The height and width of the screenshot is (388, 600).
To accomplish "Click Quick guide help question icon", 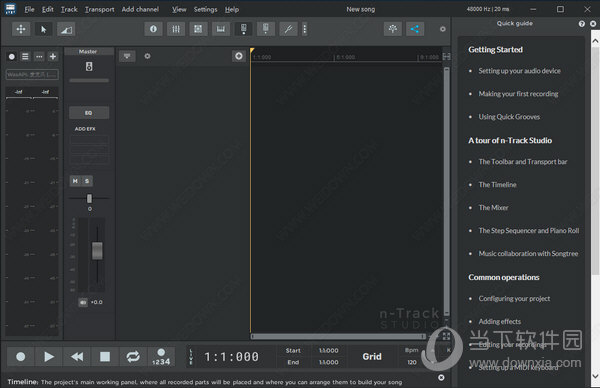I will [x=582, y=24].
